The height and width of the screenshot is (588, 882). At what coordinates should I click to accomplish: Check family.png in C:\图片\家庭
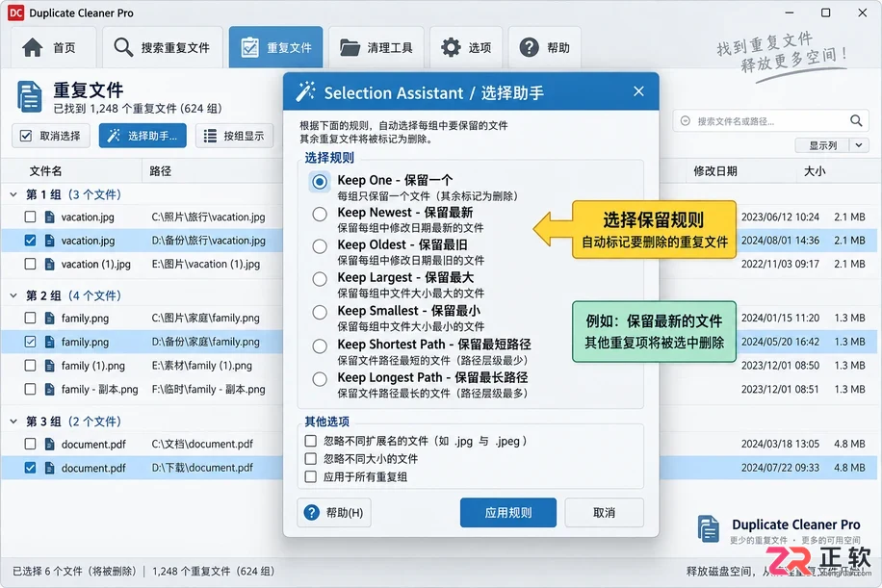31,319
